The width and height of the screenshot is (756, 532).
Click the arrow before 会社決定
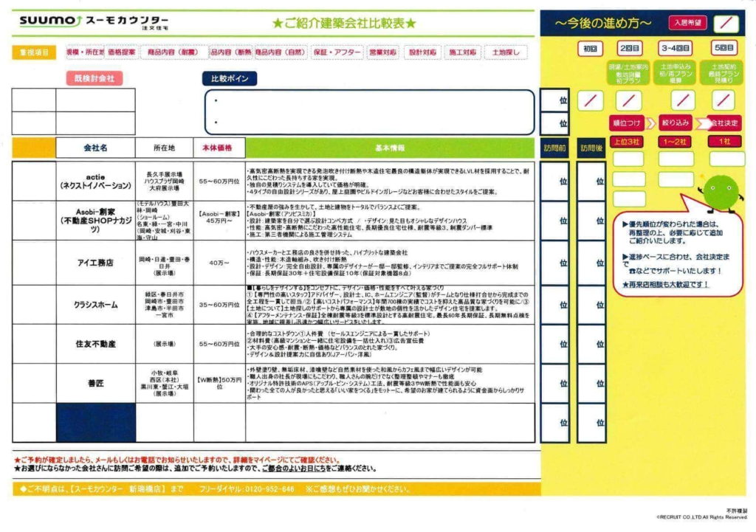click(703, 122)
